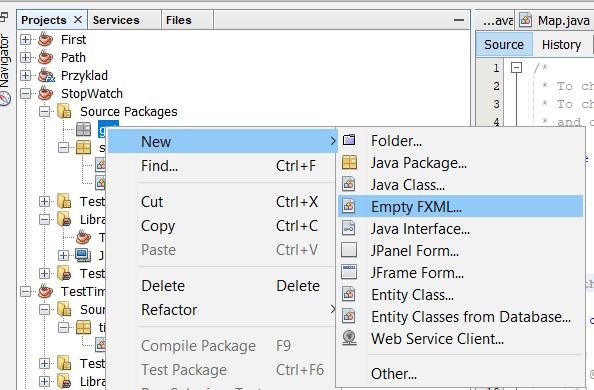Click the Przyklad JavaFX project icon
Screen dimensions: 594x390
[46, 75]
